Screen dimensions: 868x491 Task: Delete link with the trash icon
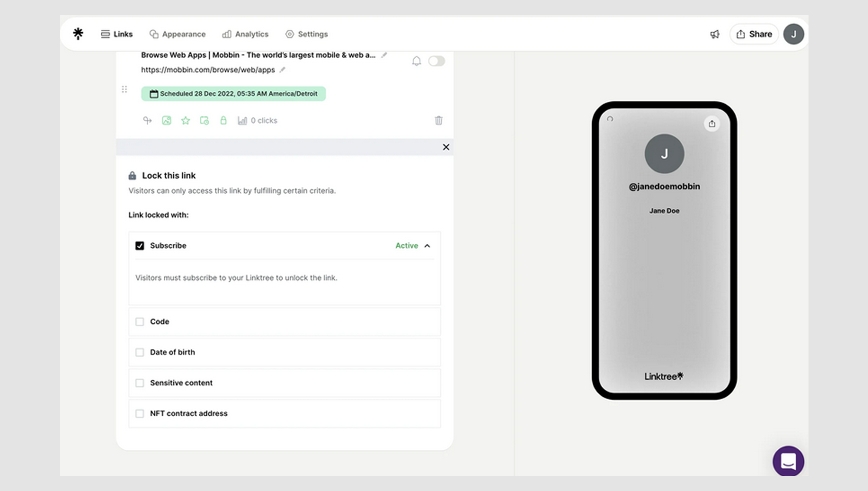[439, 120]
